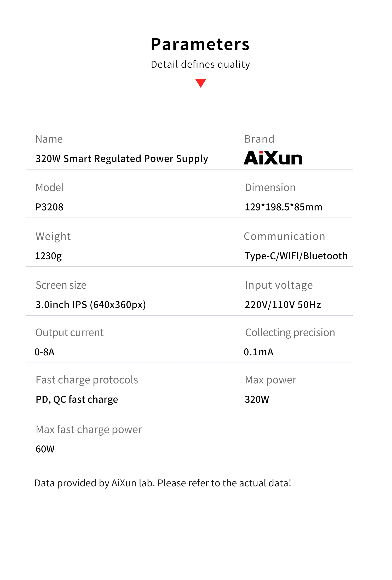
Task: Click the 'Fast charge protocols' label
Action: 87,380
